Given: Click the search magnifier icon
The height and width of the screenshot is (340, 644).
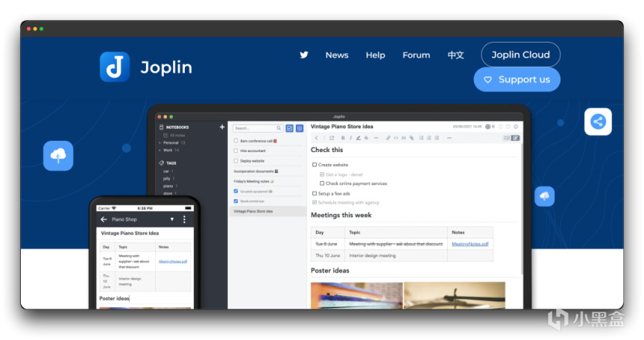Looking at the screenshot, I should (279, 128).
